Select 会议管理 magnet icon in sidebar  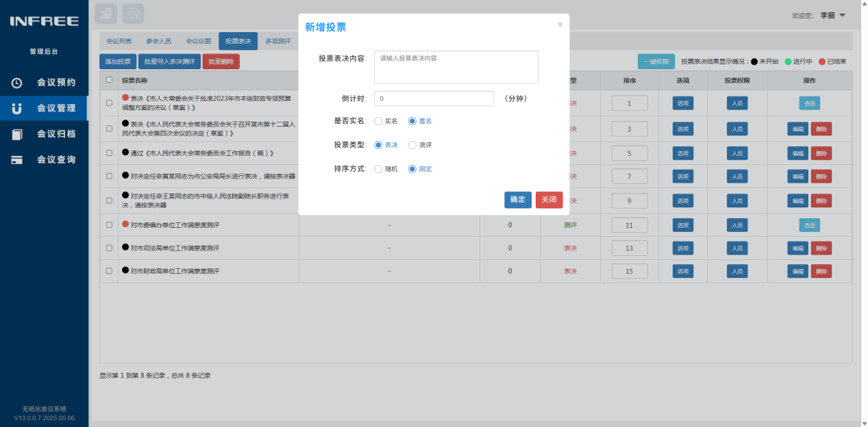[17, 108]
